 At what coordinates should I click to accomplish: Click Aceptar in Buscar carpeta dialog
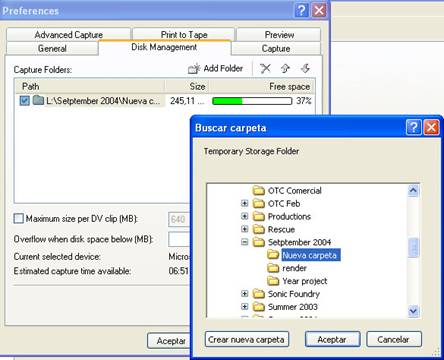332,339
